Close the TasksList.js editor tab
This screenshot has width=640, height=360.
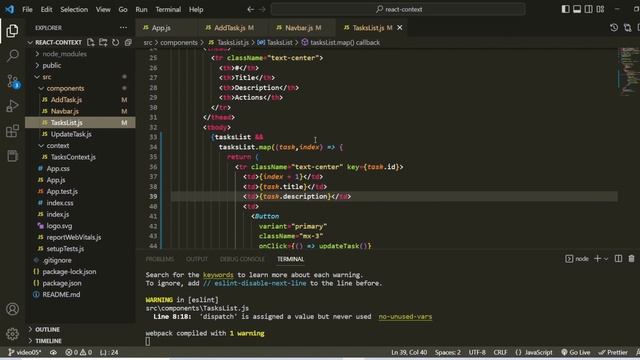coord(400,27)
